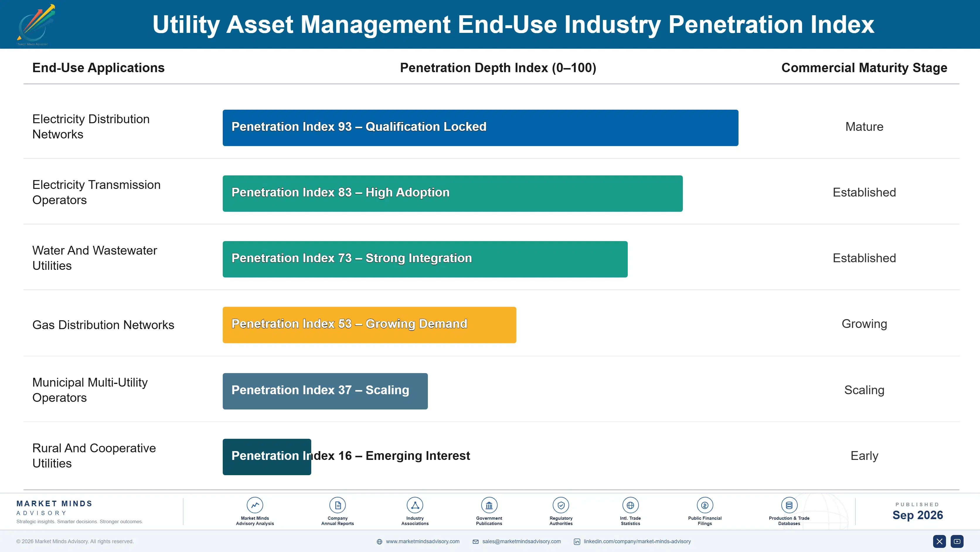Select the Penetration Index 53 Growing Demand bar
Viewport: 980px width, 552px height.
pyautogui.click(x=369, y=325)
